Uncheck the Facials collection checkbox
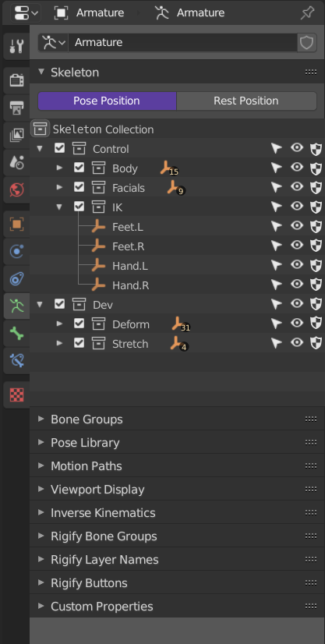The width and height of the screenshot is (325, 644). 79,187
